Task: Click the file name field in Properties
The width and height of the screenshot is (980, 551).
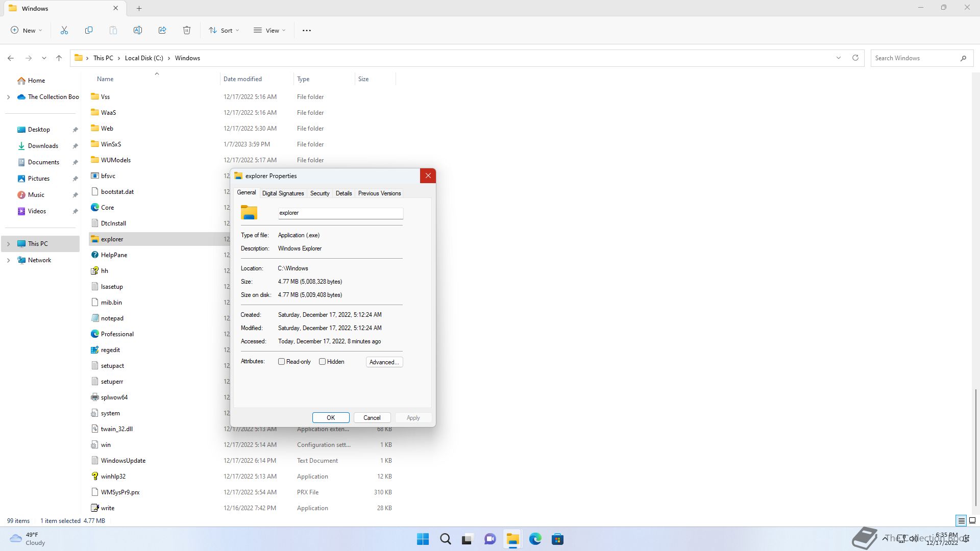Action: point(340,213)
